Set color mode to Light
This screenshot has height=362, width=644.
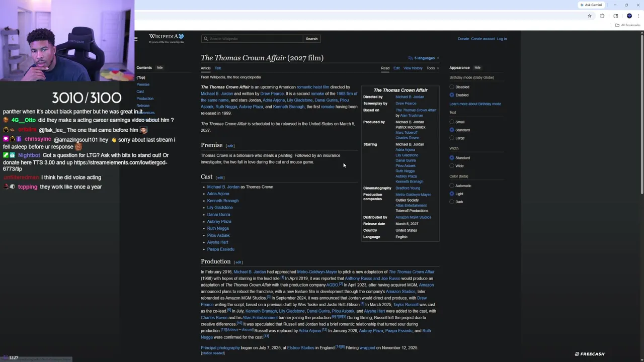click(x=452, y=194)
